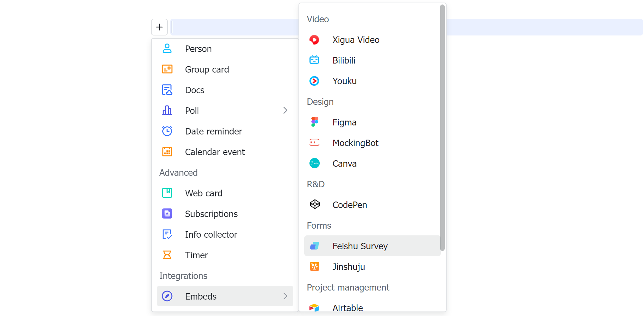The image size is (644, 316).
Task: Expand the Embeds submenu chevron
Action: point(285,296)
